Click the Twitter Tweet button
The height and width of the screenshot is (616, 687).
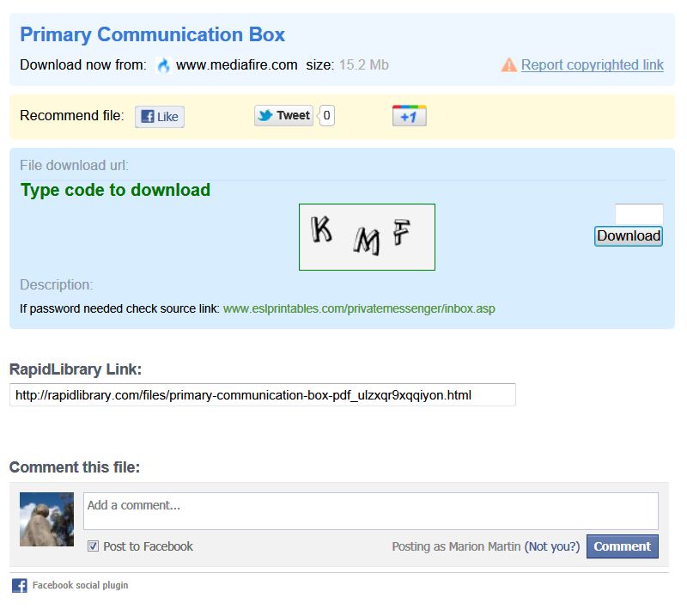(284, 116)
